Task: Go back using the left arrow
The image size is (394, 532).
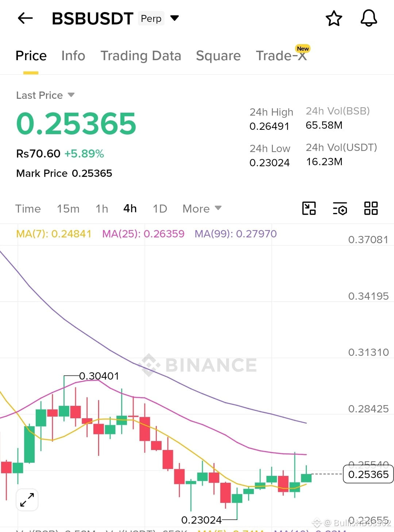Action: [x=25, y=18]
